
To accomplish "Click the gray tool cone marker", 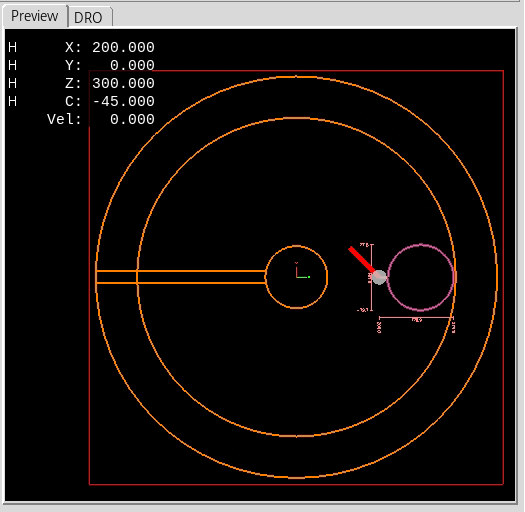I will 379,277.
